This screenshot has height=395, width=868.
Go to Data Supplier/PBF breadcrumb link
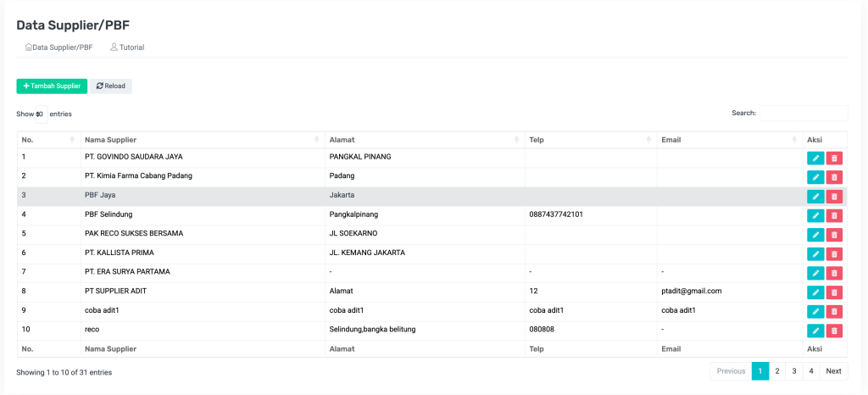(59, 47)
